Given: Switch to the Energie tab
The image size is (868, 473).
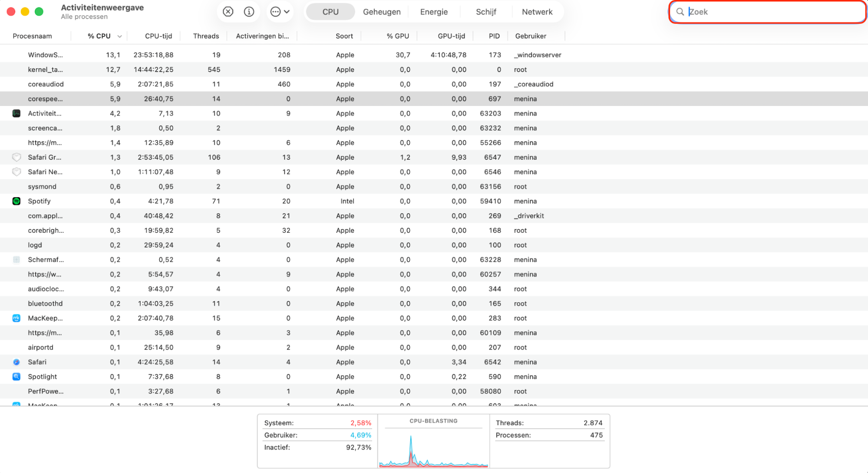Looking at the screenshot, I should click(x=434, y=12).
